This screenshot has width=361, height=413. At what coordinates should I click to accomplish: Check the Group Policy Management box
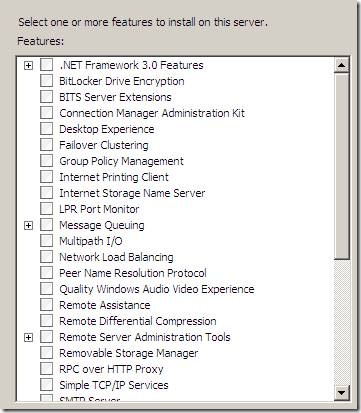point(46,161)
